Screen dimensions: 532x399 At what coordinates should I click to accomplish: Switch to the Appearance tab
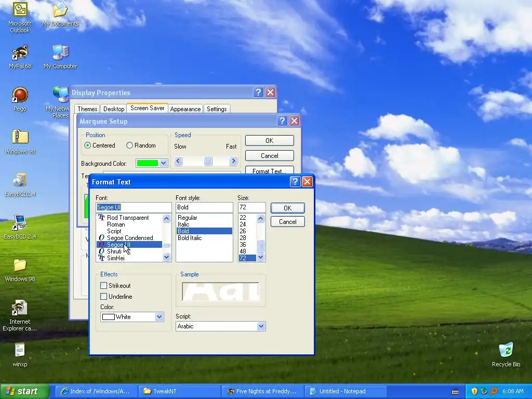tap(185, 109)
